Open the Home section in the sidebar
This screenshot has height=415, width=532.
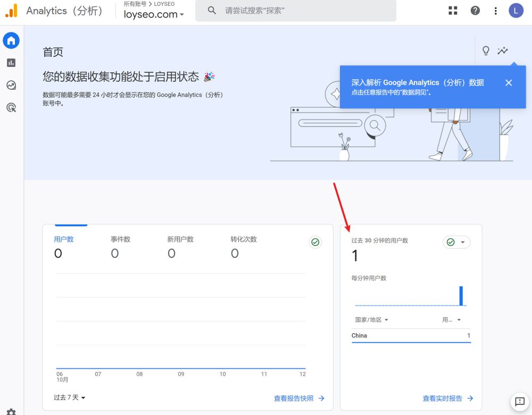click(11, 41)
